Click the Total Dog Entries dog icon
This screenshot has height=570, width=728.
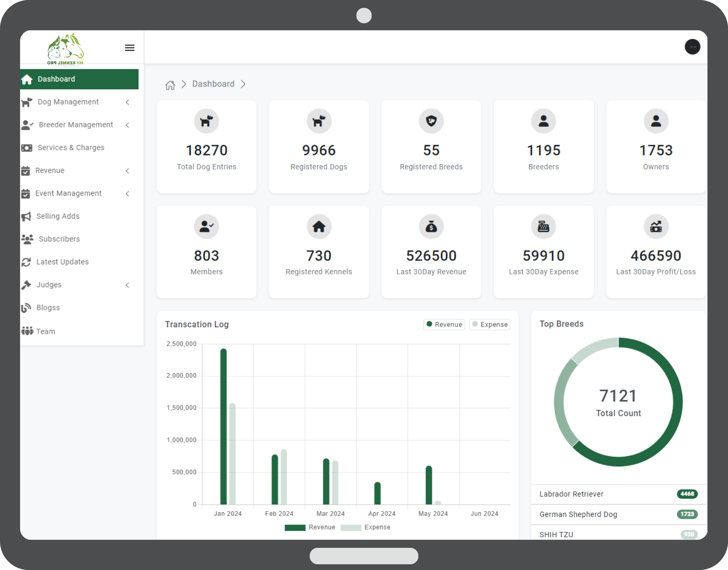(x=206, y=121)
